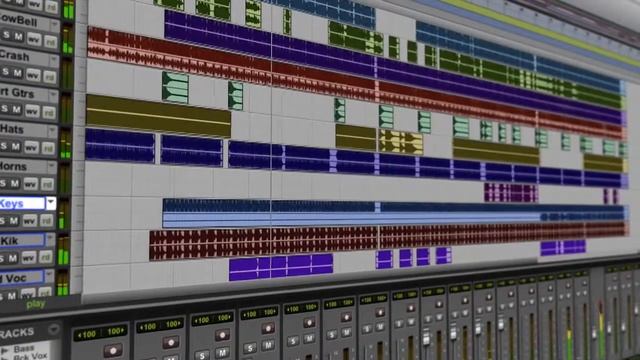This screenshot has width=640, height=360.
Task: Open the dropdown arrow beside Keys
Action: (x=51, y=203)
